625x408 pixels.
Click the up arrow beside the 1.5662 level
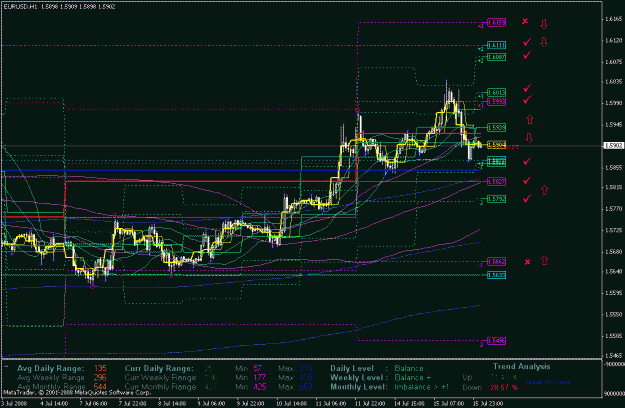coord(544,260)
